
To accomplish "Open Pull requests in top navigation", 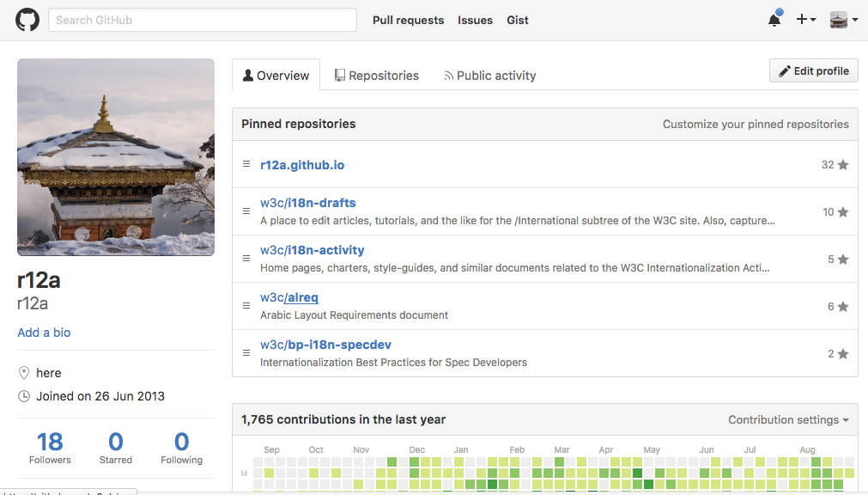I will [408, 20].
